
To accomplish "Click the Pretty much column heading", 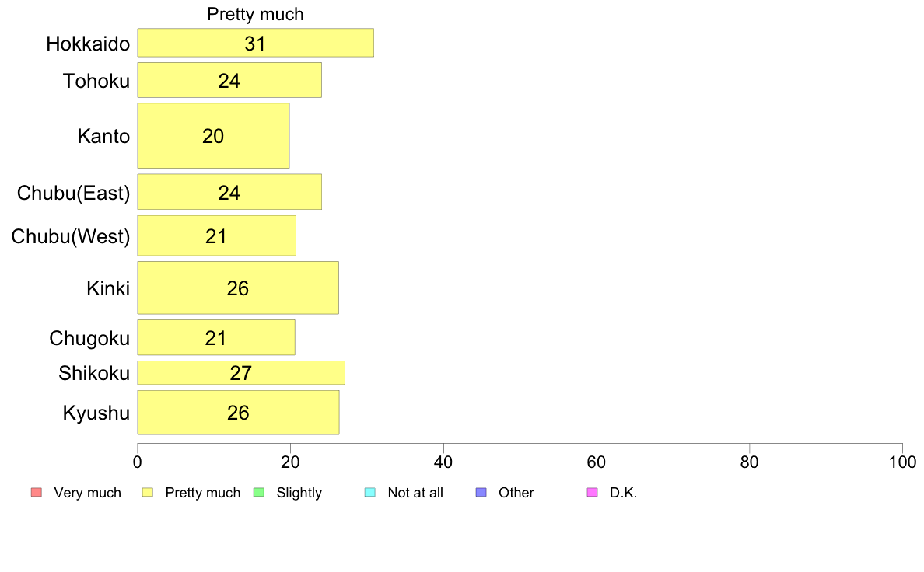I will point(255,15).
